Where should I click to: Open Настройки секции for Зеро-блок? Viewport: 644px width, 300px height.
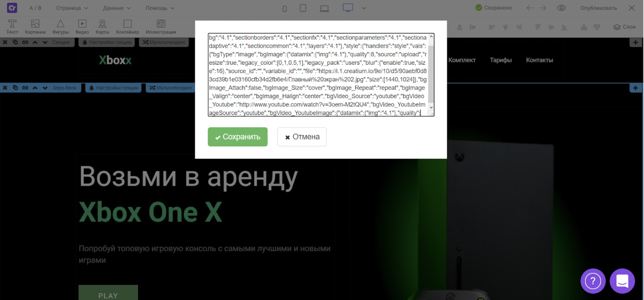(x=113, y=88)
